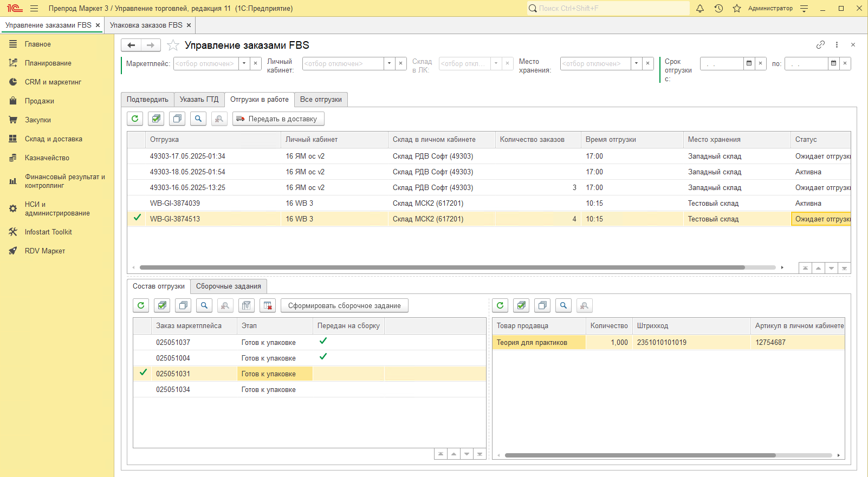
Task: Toggle checkmark for order 025051037
Action: point(143,342)
